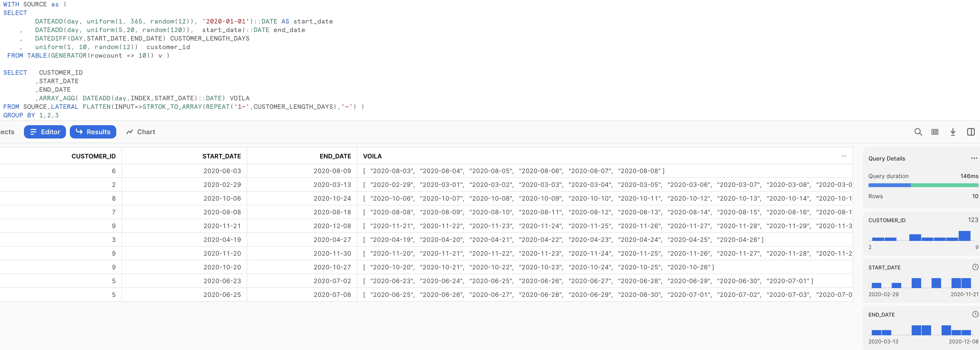Toggle the Editor pane button
This screenshot has height=350, width=980.
[x=45, y=132]
